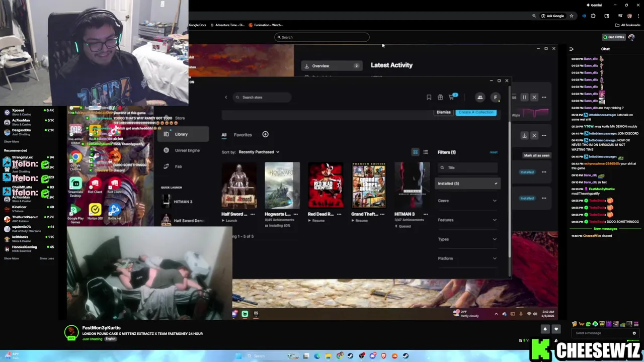Select the All library tab
This screenshot has height=362, width=644.
click(224, 135)
